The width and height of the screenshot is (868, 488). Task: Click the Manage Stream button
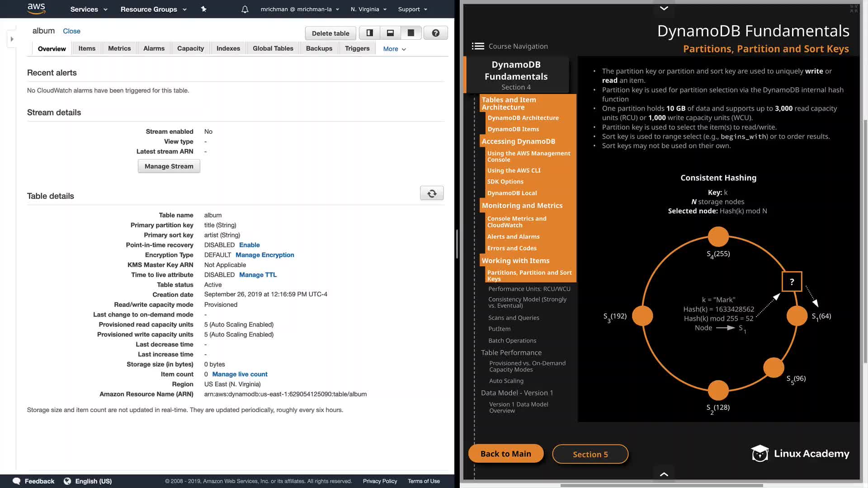coord(169,166)
